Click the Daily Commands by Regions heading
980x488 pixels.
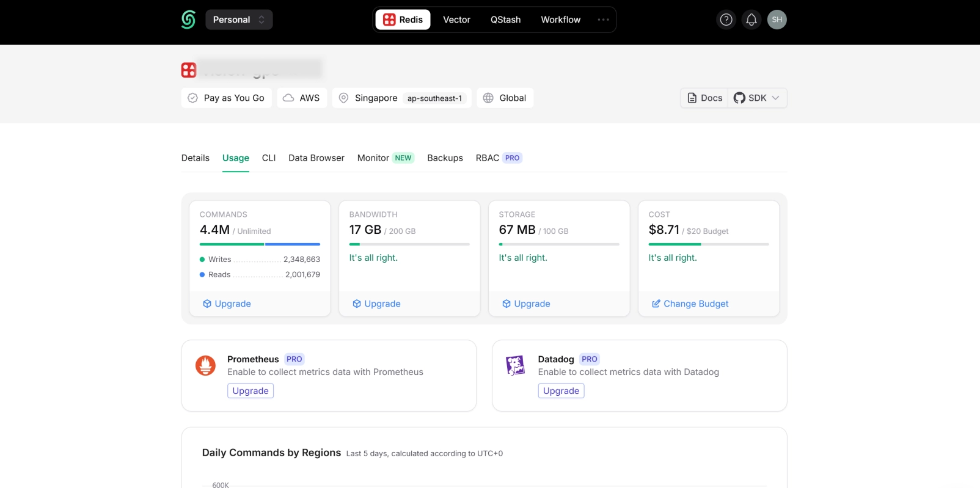click(271, 453)
